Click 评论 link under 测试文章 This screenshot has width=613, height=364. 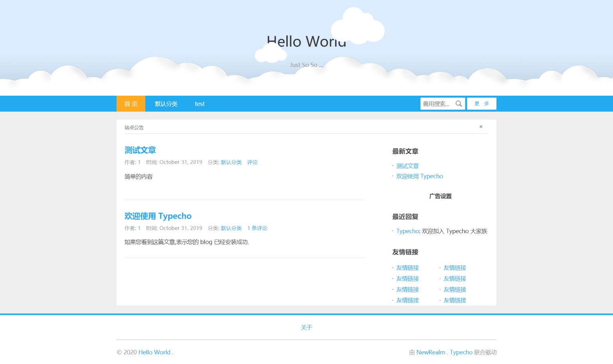(x=252, y=162)
